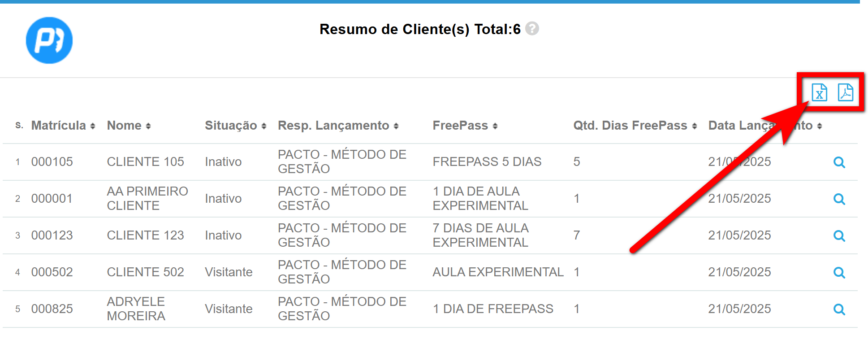Open magnifier for CLIENTE 502 row

point(839,273)
